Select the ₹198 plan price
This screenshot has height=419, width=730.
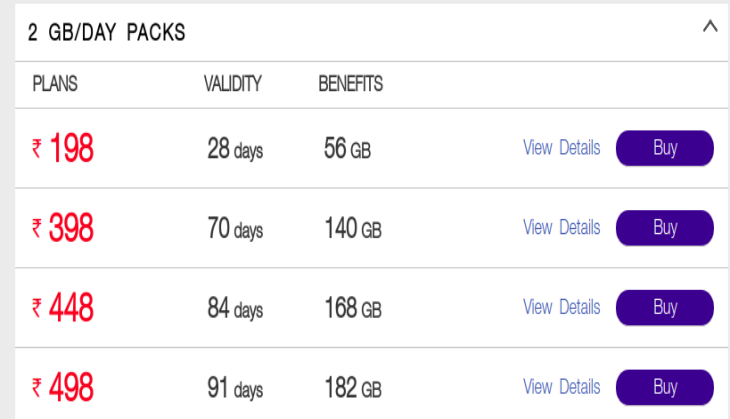pos(62,148)
